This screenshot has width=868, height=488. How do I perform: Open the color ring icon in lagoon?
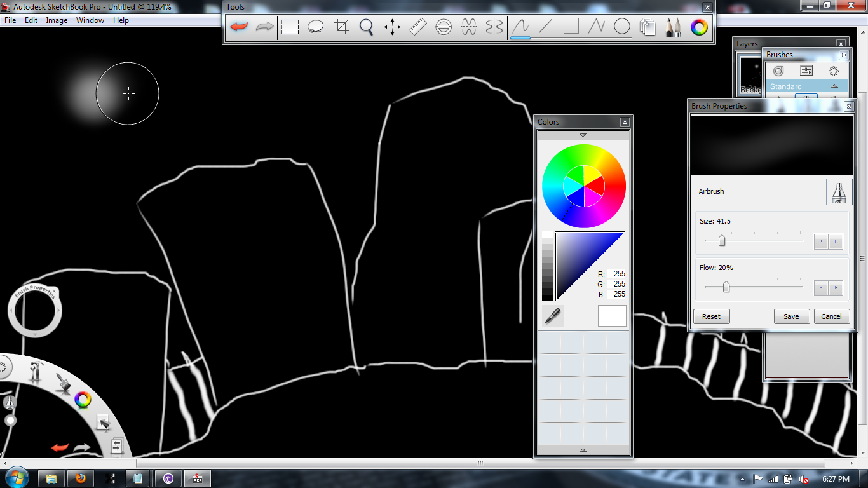83,400
